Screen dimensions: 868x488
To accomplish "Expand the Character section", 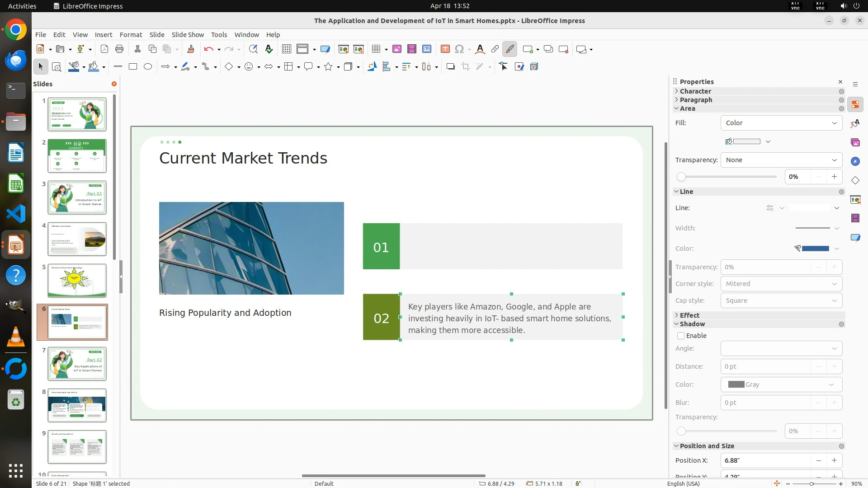I will [695, 91].
